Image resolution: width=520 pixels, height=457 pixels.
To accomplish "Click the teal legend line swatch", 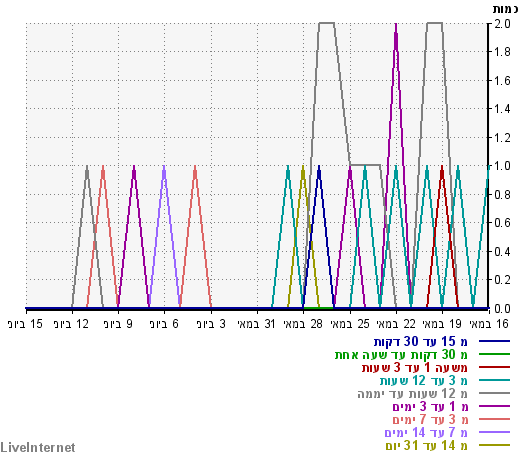I will coord(494,380).
